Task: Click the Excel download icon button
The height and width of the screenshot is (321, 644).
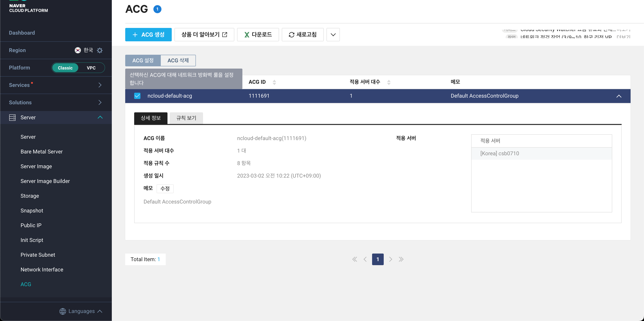Action: click(x=247, y=35)
